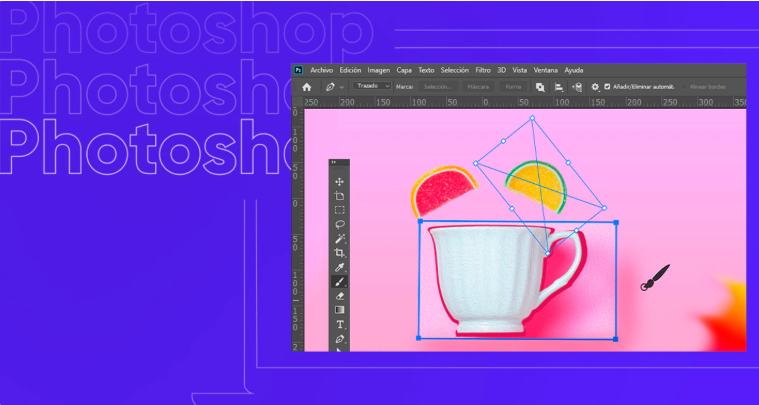Click the Home icon in options bar

[x=307, y=87]
